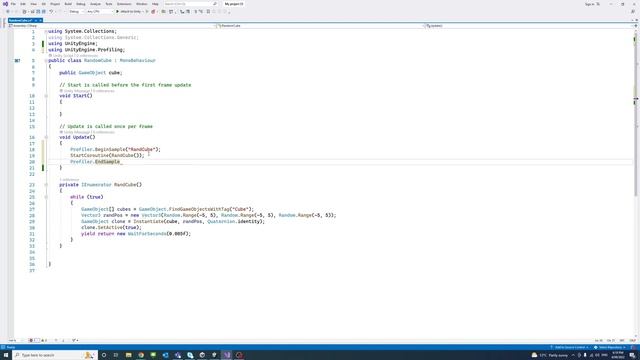Collapse the RandCube() coroutine block
This screenshot has height=360, width=640.
pos(46,185)
